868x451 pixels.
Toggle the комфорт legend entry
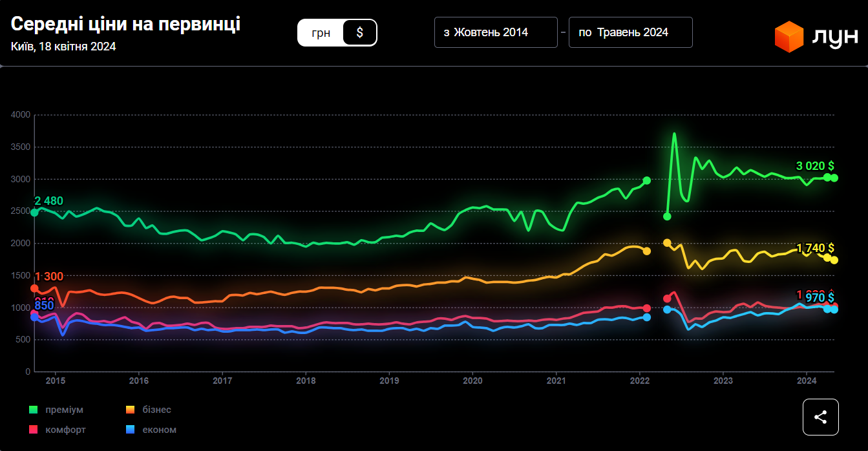[x=65, y=430]
